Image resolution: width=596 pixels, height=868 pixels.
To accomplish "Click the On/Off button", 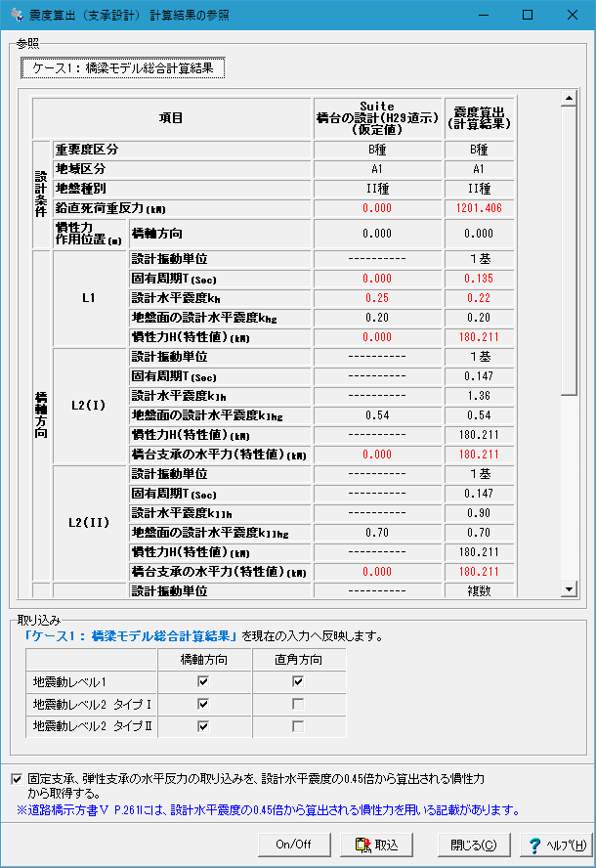I will point(294,845).
